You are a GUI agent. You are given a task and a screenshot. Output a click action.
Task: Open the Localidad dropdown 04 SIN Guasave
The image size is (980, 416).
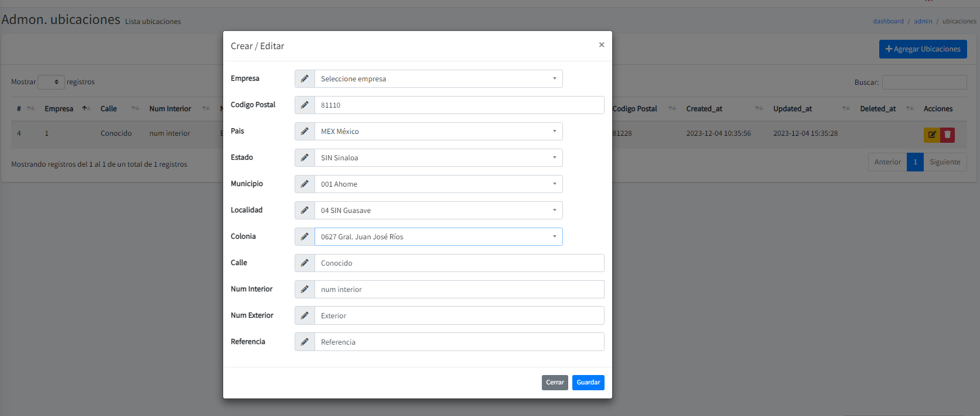[x=438, y=211]
